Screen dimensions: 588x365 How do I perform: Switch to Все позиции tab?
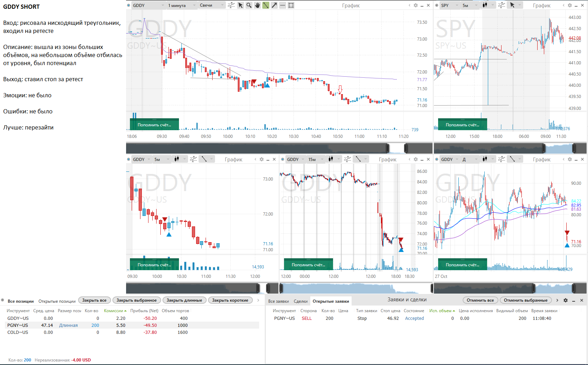21,301
